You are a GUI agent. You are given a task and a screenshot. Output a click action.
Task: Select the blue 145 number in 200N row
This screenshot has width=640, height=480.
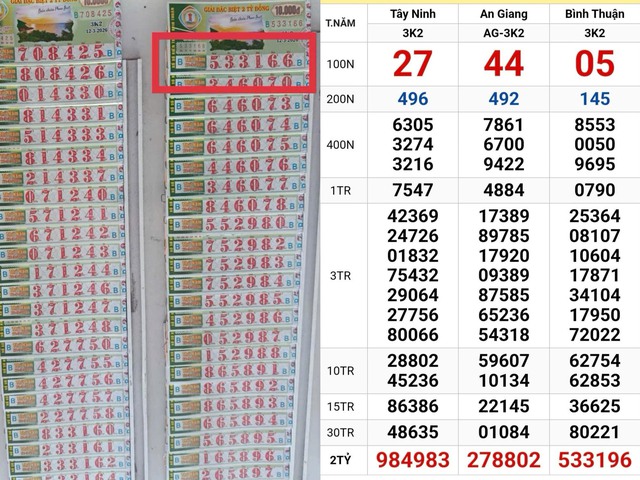595,100
